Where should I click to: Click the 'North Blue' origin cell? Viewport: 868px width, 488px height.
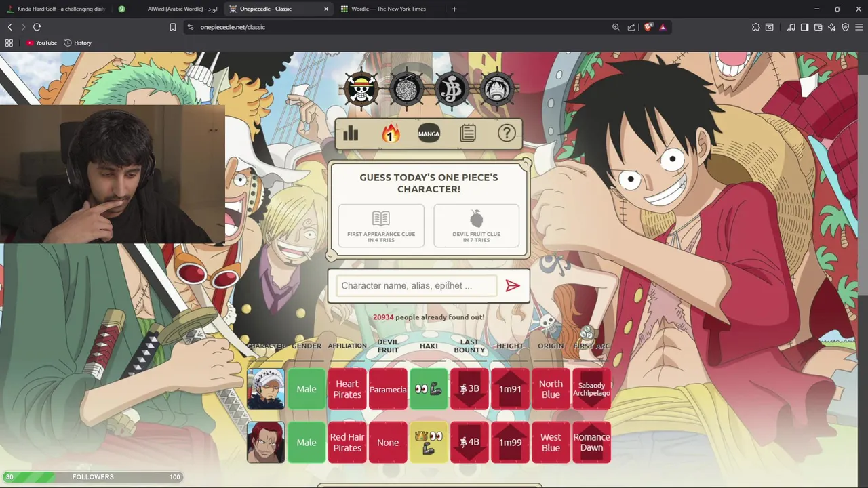[551, 389]
